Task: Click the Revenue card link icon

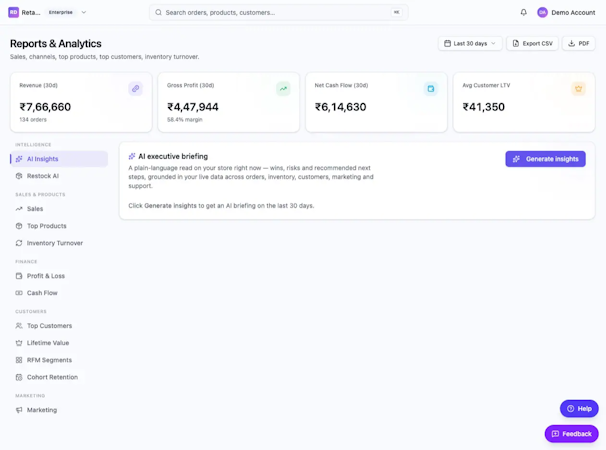Action: coord(135,89)
